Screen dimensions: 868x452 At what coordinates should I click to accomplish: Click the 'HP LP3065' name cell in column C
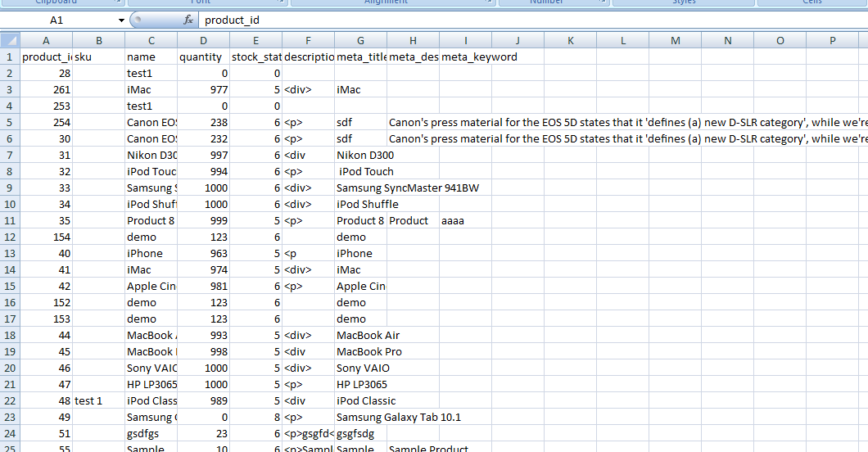click(151, 385)
